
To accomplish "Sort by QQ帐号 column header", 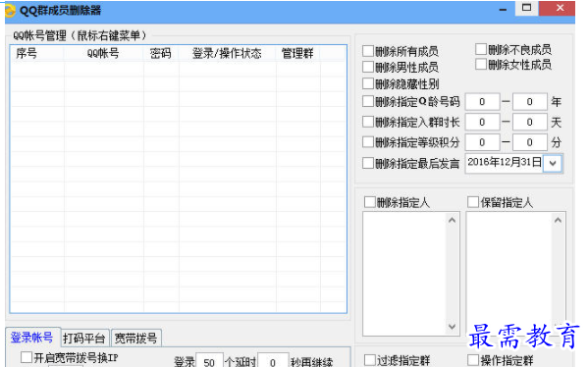I will 104,53.
